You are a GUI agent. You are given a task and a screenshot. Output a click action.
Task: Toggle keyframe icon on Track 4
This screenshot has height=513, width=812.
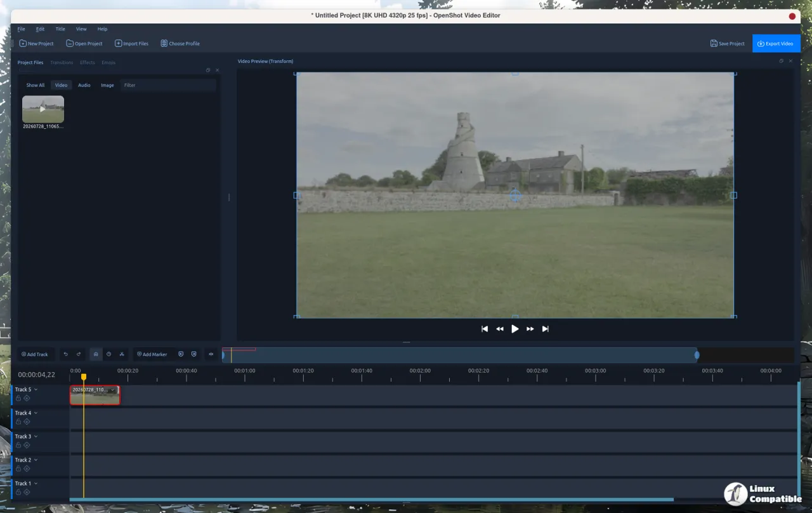click(x=27, y=422)
